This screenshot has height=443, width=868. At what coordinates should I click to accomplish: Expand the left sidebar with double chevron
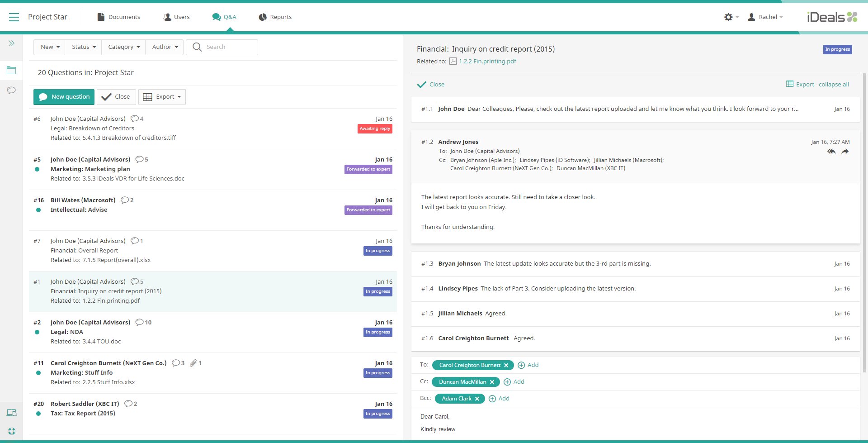(11, 43)
